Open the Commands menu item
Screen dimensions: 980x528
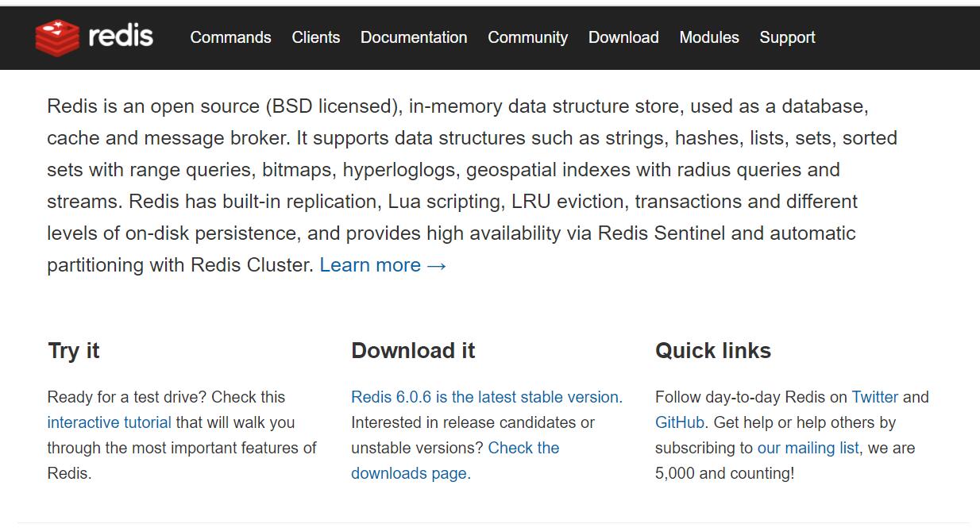coord(230,37)
